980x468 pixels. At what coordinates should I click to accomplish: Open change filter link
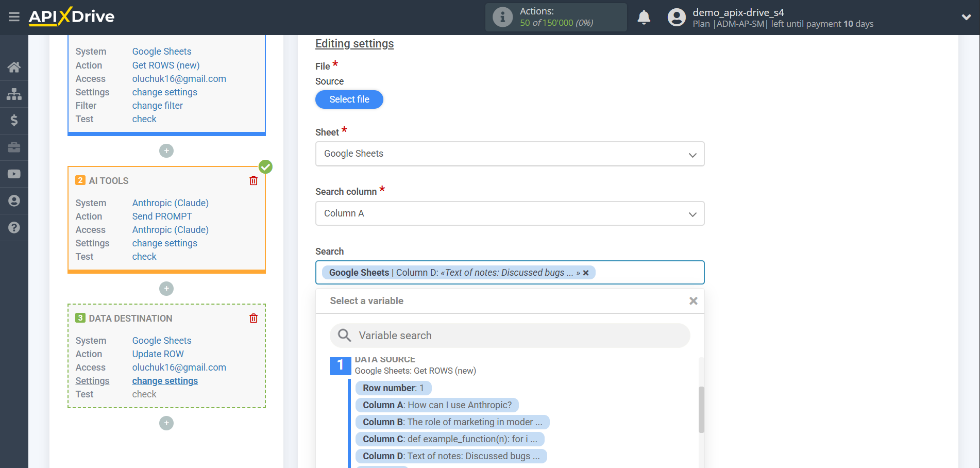point(158,106)
